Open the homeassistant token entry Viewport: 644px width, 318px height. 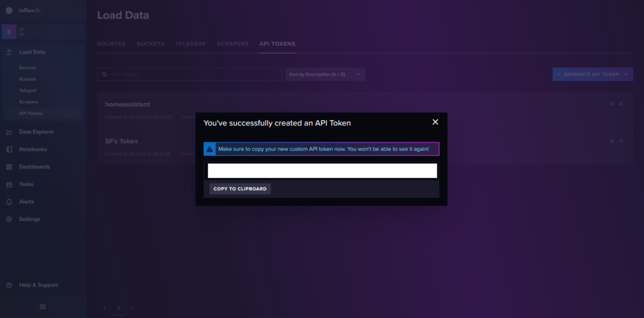coord(127,104)
